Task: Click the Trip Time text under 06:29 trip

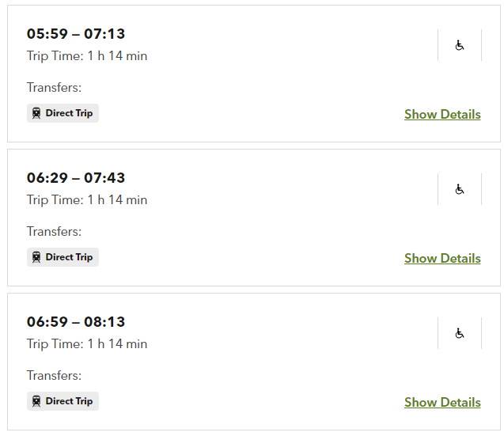Action: coord(87,199)
